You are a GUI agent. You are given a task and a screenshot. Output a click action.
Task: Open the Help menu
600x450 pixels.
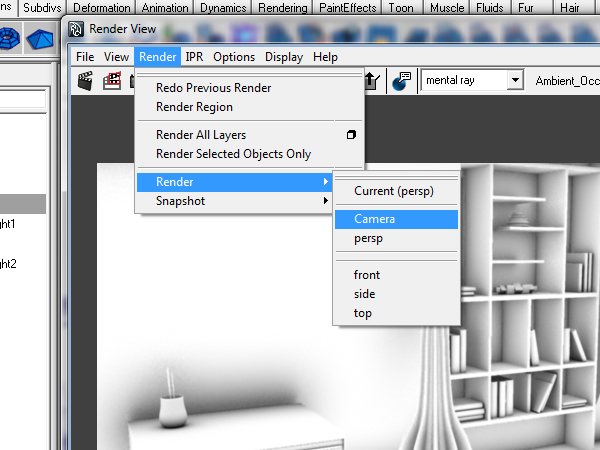point(325,57)
